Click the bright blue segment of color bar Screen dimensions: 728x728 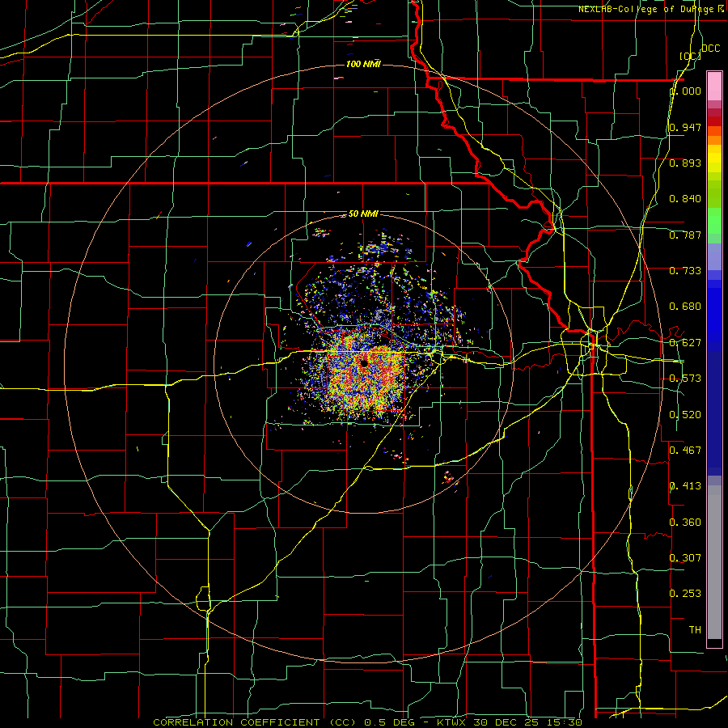coord(714,315)
